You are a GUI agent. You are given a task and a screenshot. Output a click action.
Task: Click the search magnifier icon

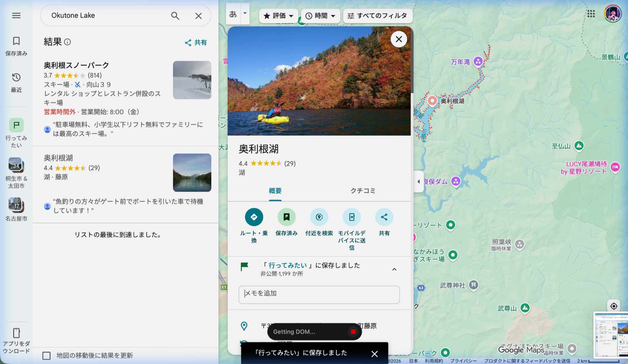coord(175,16)
